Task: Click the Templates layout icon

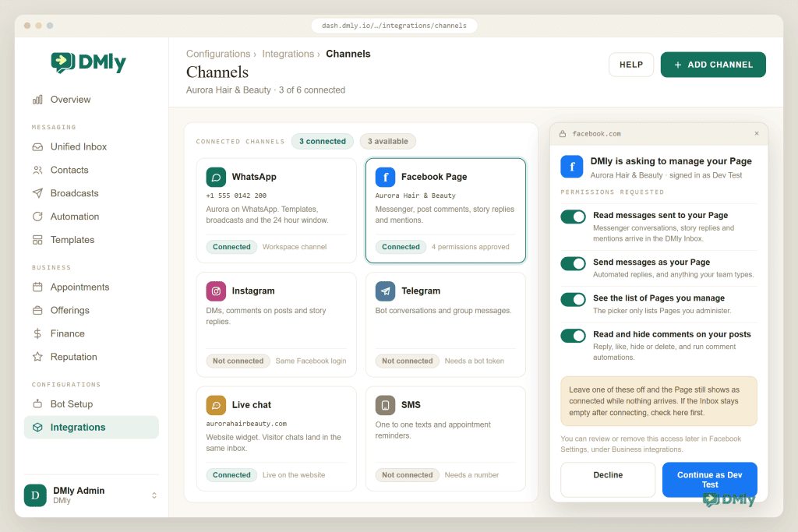Action: tap(37, 240)
